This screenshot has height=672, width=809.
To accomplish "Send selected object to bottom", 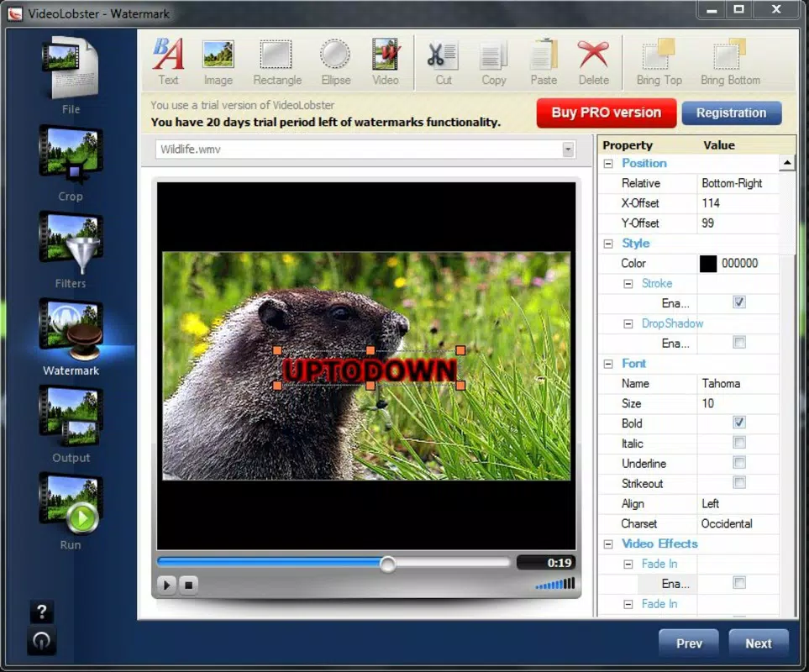I will (x=730, y=62).
